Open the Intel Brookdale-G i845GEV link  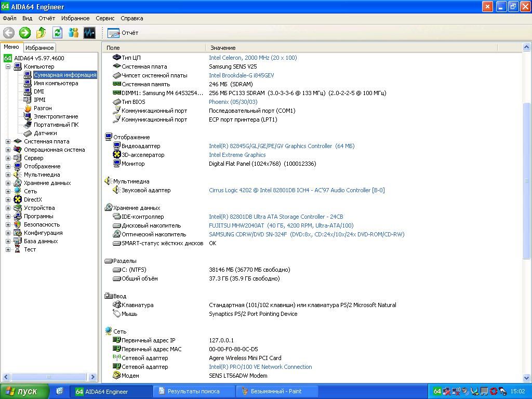click(x=241, y=75)
